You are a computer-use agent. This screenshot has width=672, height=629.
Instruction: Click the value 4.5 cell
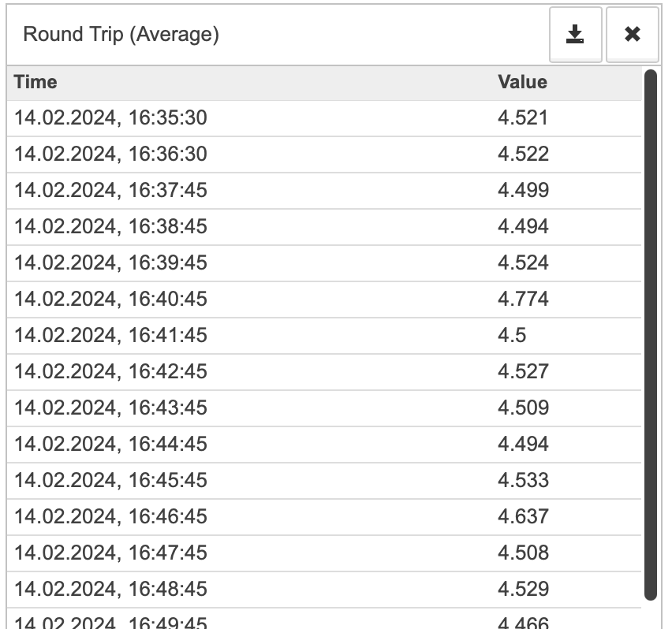pyautogui.click(x=512, y=335)
